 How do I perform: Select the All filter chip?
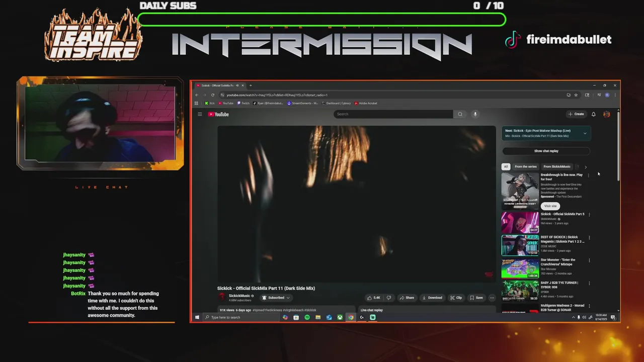tap(506, 166)
